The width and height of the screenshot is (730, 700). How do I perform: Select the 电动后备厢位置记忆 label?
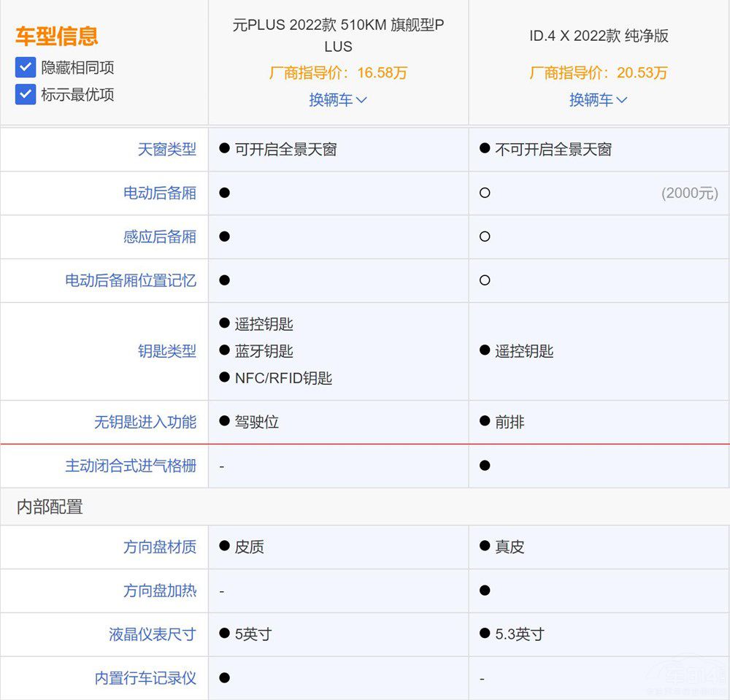click(131, 281)
